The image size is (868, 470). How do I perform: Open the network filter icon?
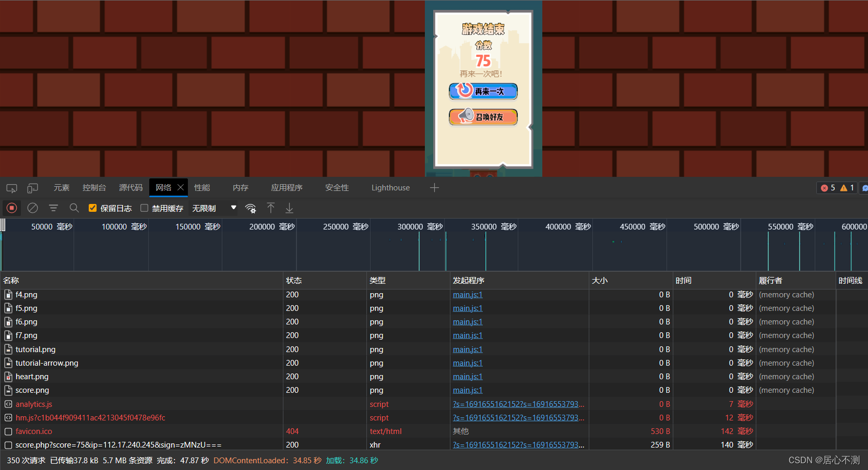tap(53, 208)
